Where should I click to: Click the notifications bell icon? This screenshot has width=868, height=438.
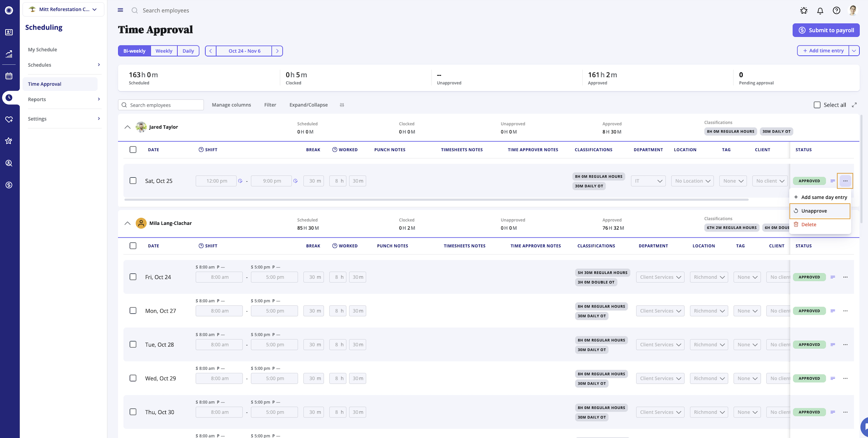point(820,11)
